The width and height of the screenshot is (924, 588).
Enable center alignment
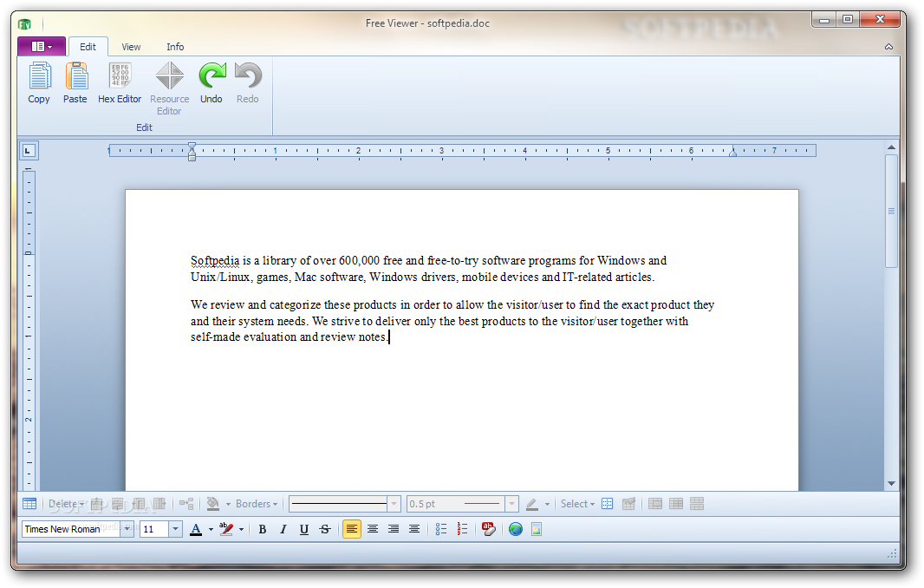pyautogui.click(x=373, y=529)
